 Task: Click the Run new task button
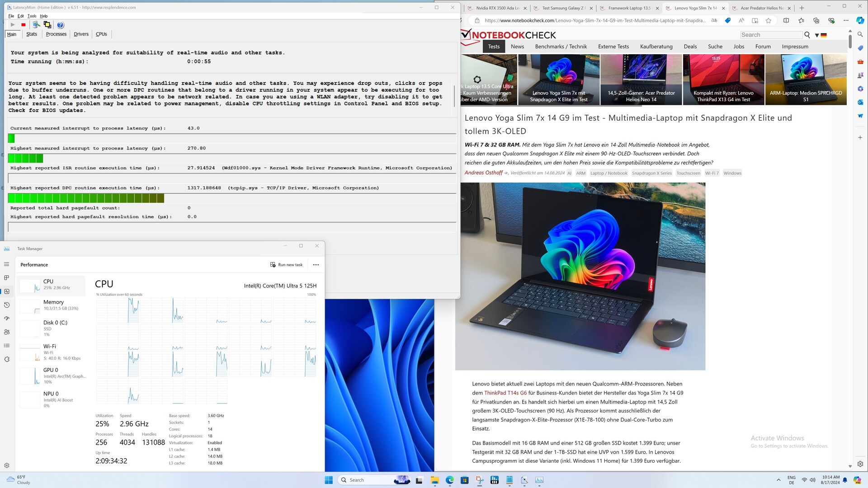point(286,265)
